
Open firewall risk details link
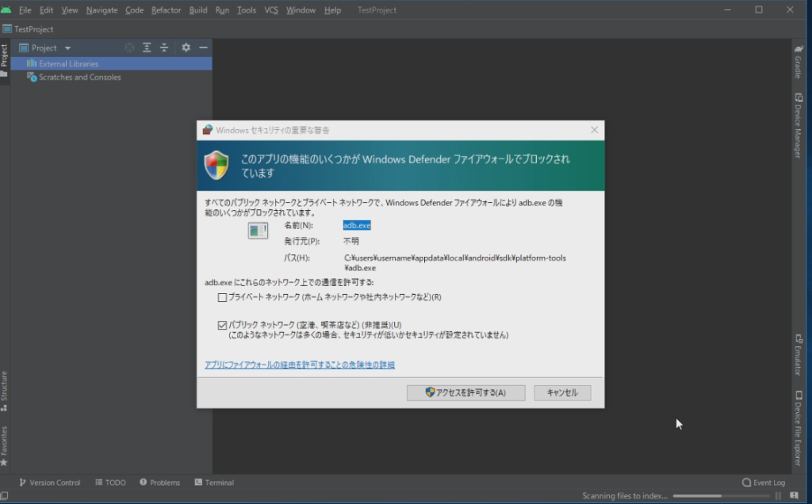(299, 365)
